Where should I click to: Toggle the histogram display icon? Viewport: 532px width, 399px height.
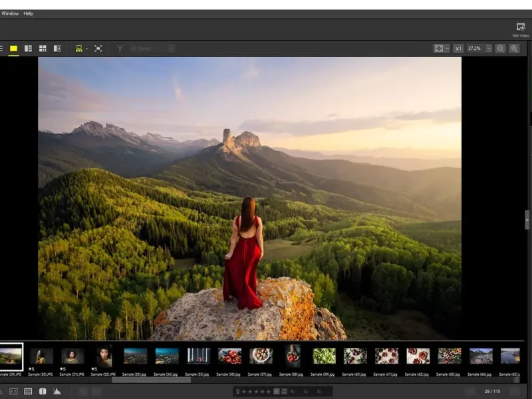coord(57,391)
